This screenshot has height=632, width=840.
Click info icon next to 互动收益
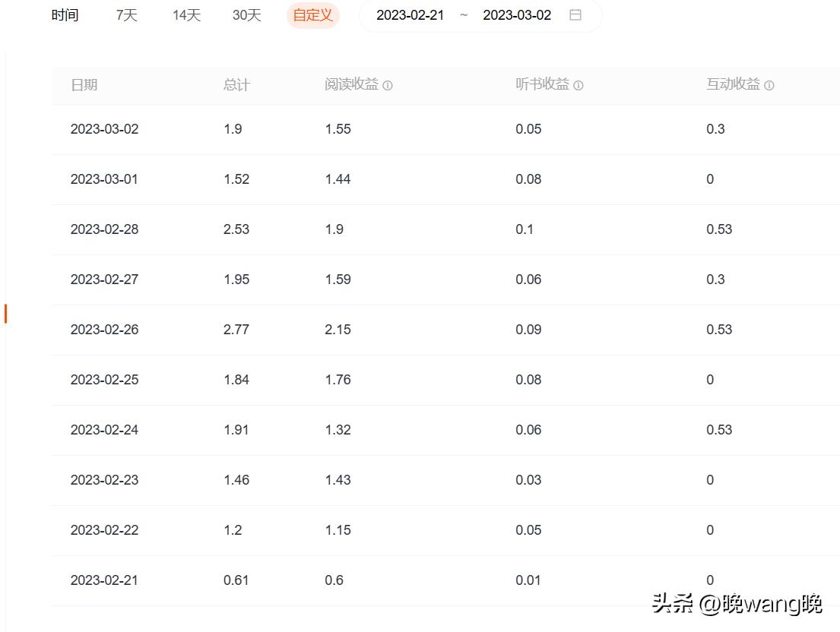click(x=769, y=86)
